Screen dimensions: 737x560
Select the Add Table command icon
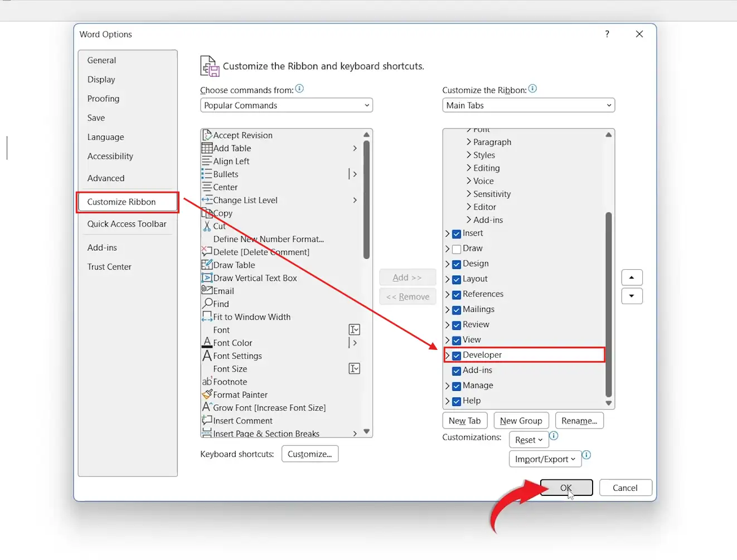207,148
